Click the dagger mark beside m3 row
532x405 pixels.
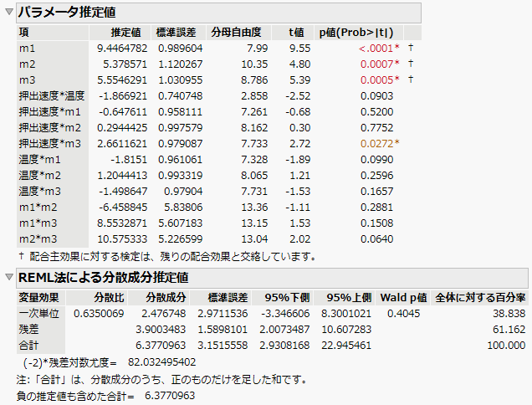pos(411,79)
